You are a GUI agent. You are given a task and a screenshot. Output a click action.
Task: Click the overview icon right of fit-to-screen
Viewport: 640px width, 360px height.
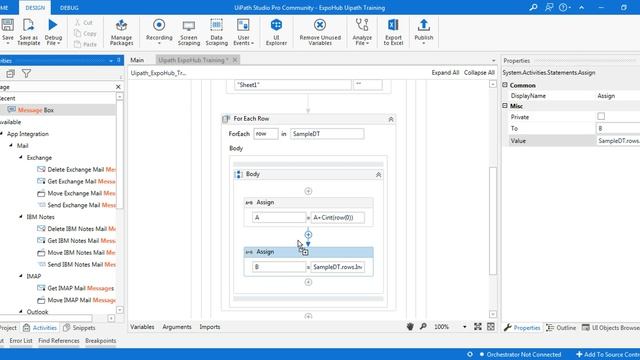tap(491, 327)
